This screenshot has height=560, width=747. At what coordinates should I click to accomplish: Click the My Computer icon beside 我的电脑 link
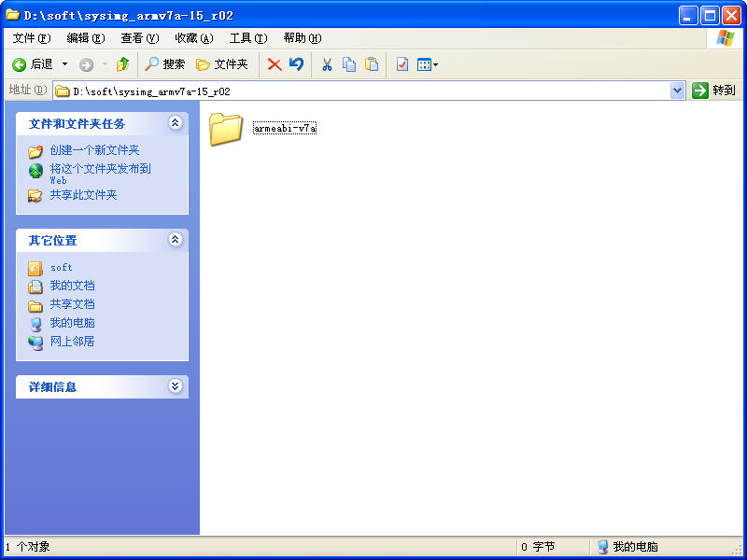(x=35, y=324)
